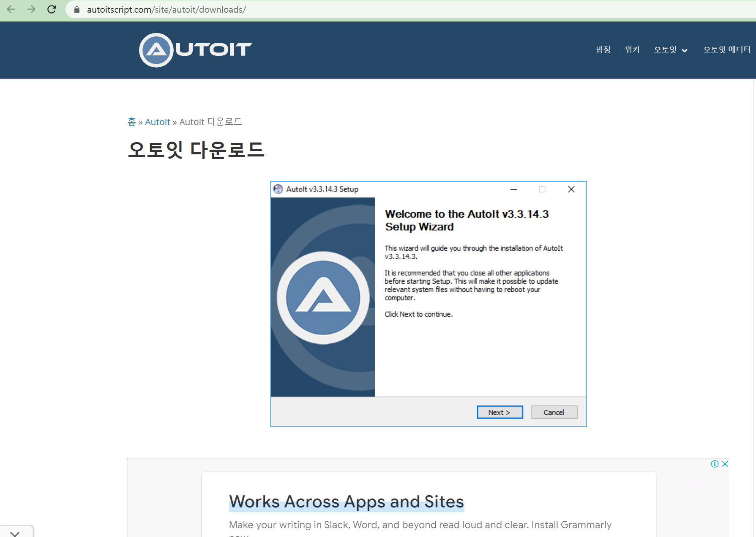
Task: Click the address bar URL
Action: tap(166, 9)
